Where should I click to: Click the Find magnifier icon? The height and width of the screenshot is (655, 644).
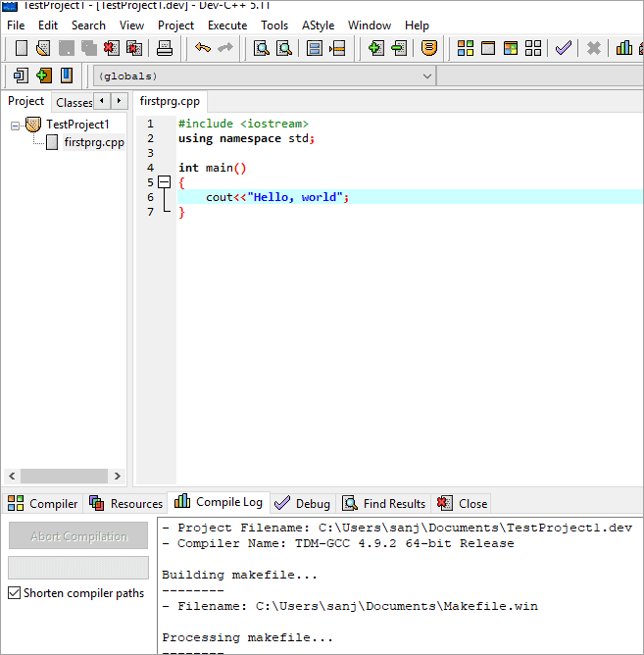tap(262, 48)
